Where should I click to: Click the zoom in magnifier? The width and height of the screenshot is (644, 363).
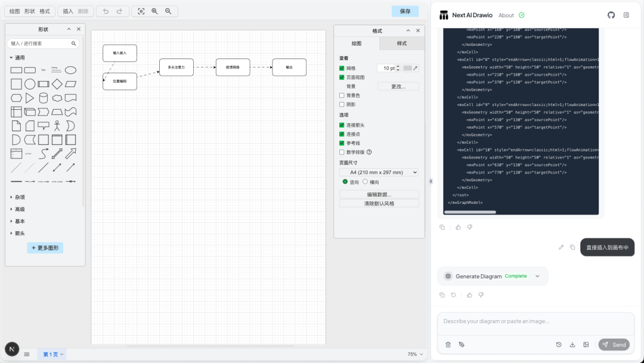(x=154, y=11)
